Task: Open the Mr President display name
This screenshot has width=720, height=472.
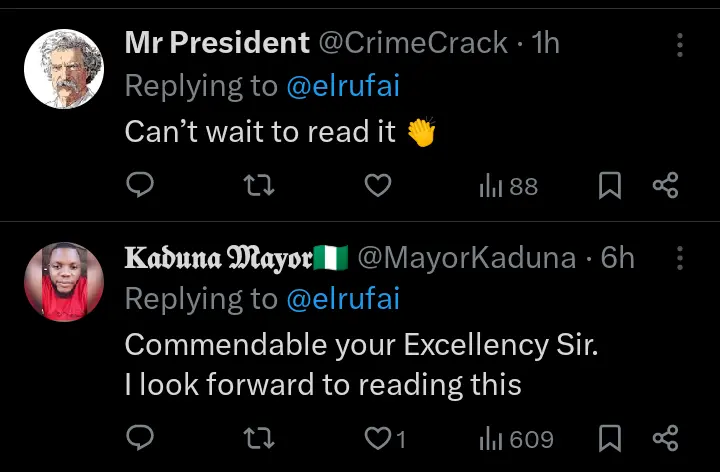Action: (216, 43)
